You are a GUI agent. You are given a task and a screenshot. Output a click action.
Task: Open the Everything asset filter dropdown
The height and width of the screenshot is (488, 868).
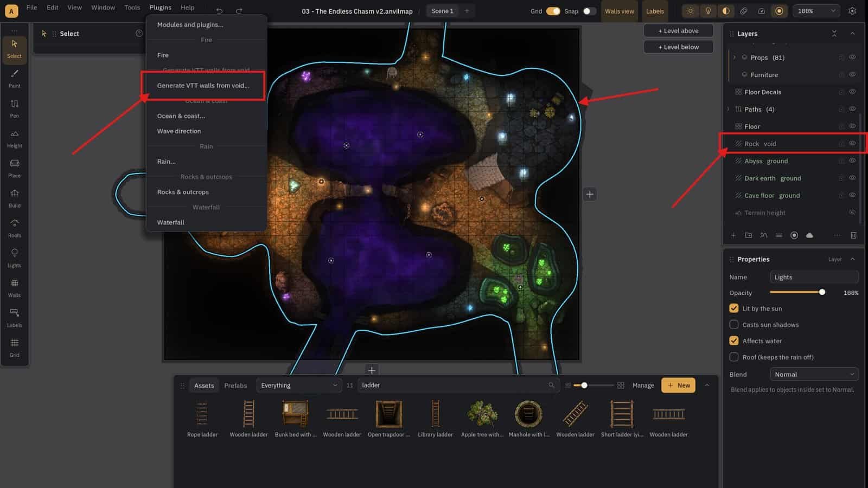pyautogui.click(x=299, y=385)
